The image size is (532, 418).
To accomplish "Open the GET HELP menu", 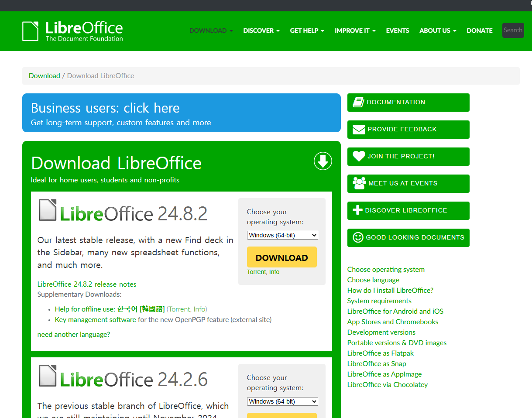I will (307, 31).
